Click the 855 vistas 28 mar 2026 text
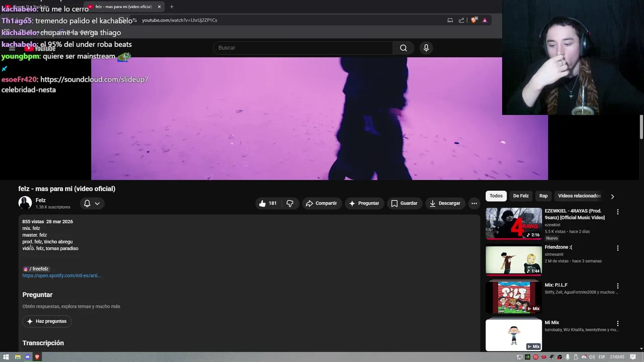This screenshot has height=362, width=644. 47,222
